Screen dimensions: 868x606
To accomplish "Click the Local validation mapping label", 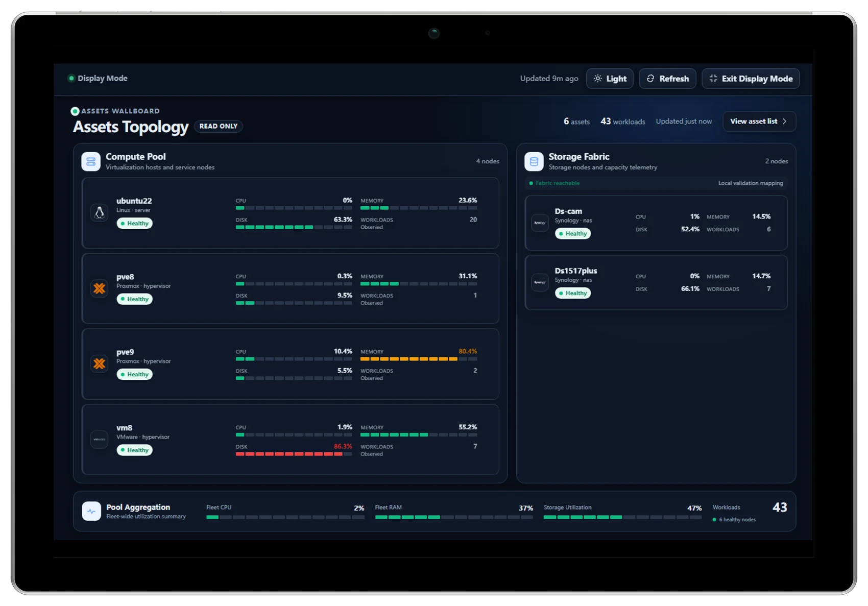I will click(x=751, y=183).
